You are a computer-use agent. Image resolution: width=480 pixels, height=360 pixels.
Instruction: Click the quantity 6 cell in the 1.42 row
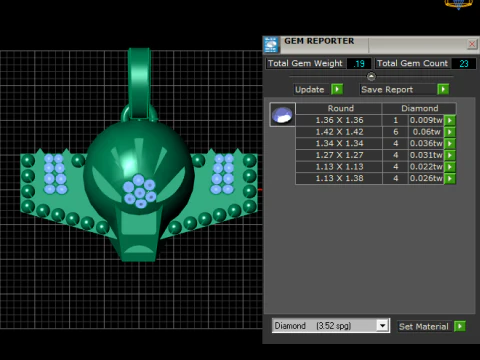(x=396, y=132)
